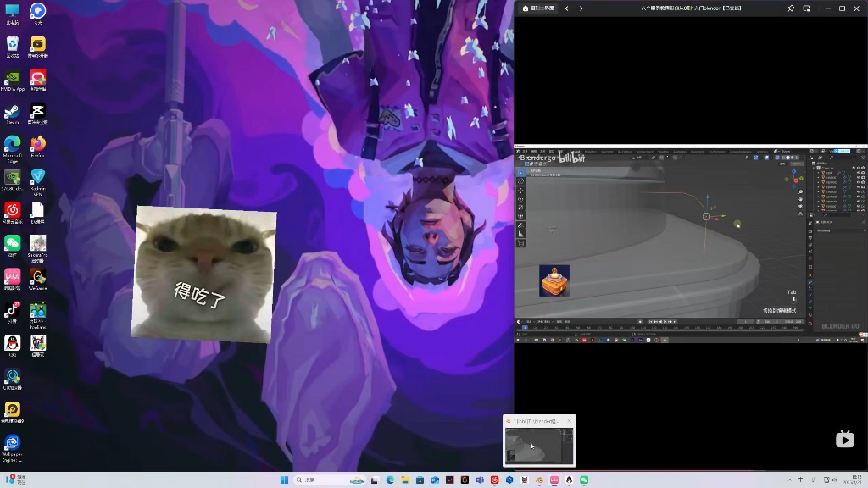The image size is (868, 488).
Task: Select the QQ penguin desktop icon
Action: (x=13, y=343)
